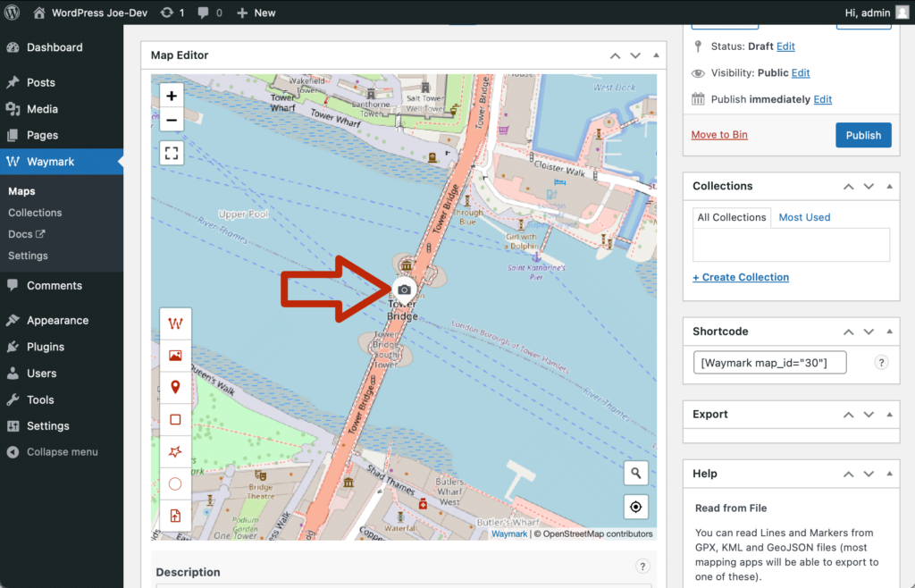Zoom out of the map
The image size is (915, 588).
172,120
